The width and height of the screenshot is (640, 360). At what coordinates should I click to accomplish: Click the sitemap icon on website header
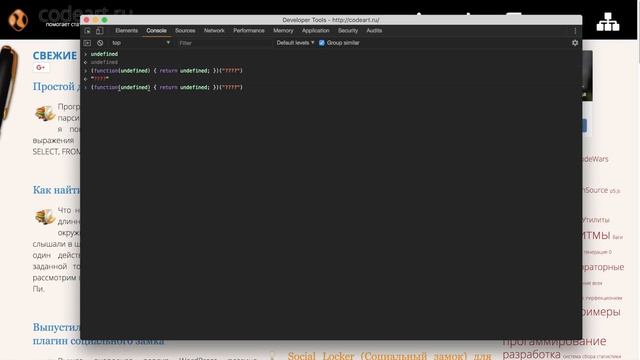pos(608,22)
